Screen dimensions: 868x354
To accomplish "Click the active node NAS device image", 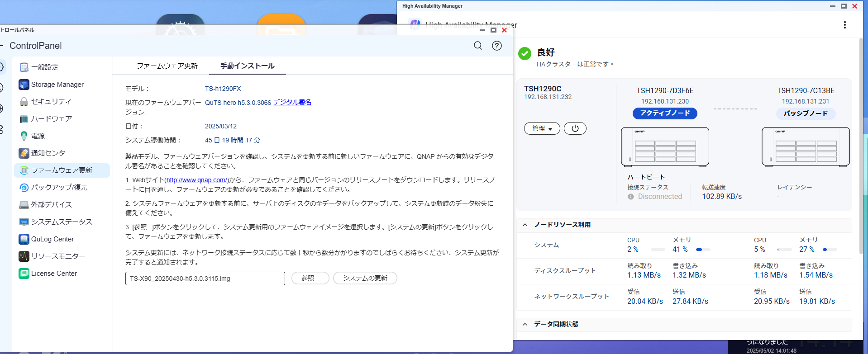I will pos(665,147).
